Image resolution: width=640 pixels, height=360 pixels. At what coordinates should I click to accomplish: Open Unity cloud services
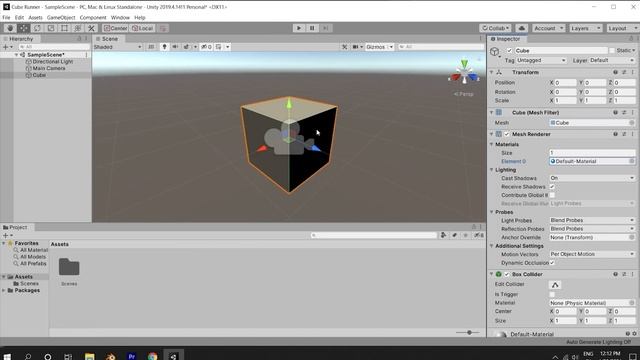(x=522, y=28)
